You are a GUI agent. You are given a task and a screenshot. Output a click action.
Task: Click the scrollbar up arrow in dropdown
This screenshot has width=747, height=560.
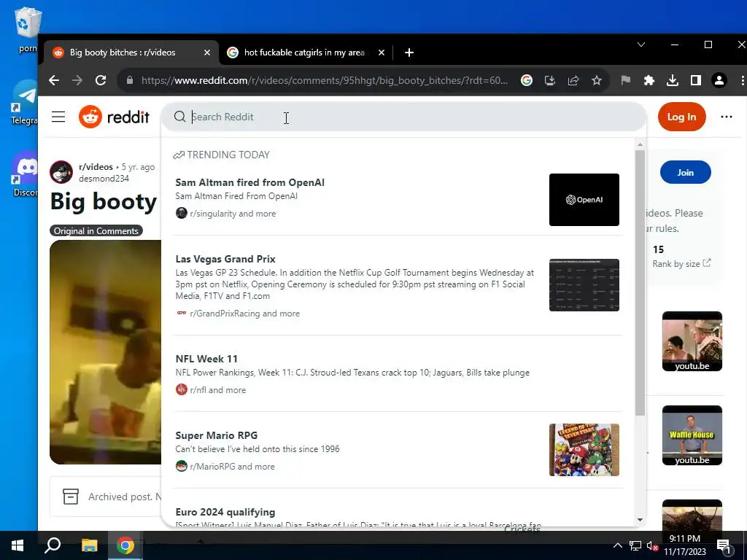coord(640,144)
